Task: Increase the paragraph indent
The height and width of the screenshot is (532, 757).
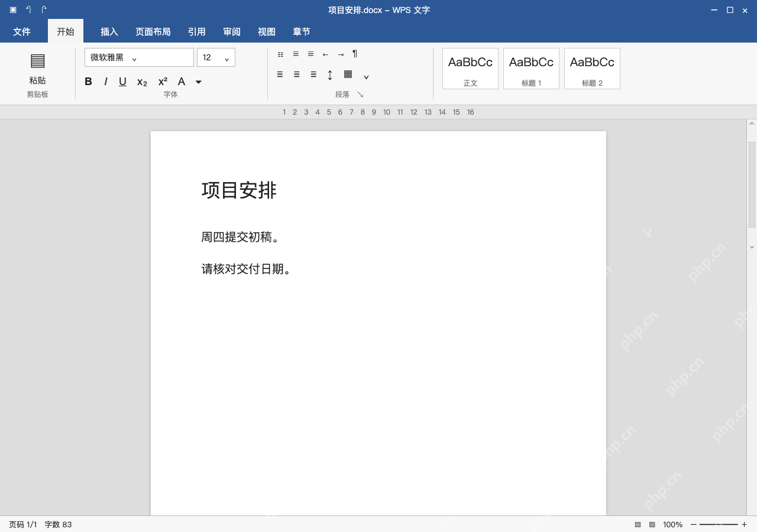Action: (x=341, y=54)
